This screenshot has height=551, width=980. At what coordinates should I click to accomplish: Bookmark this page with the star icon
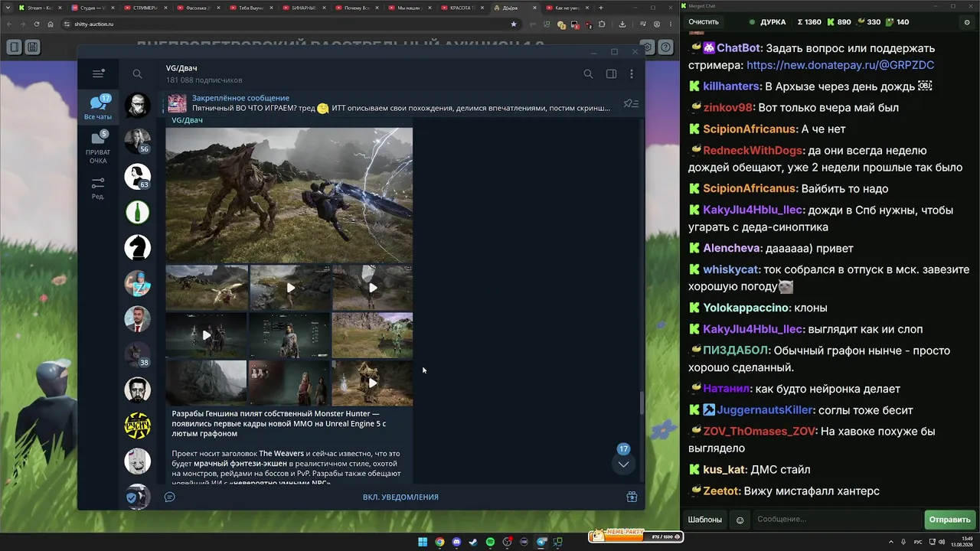click(513, 24)
